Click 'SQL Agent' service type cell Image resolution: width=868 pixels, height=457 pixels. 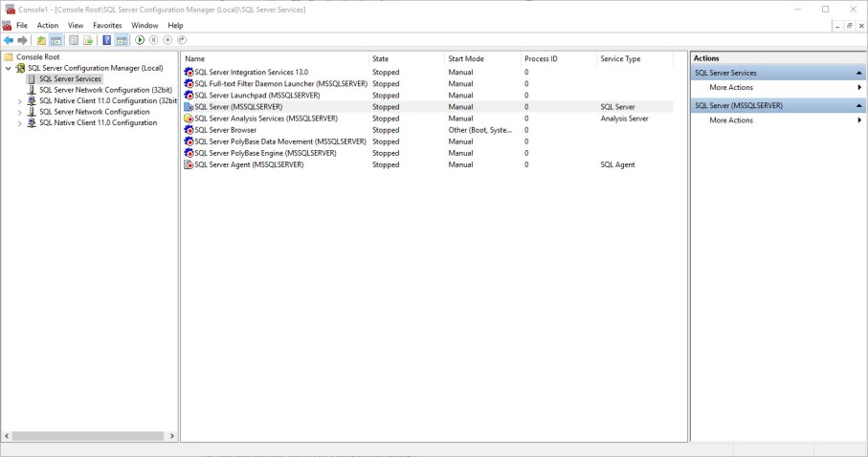click(617, 164)
